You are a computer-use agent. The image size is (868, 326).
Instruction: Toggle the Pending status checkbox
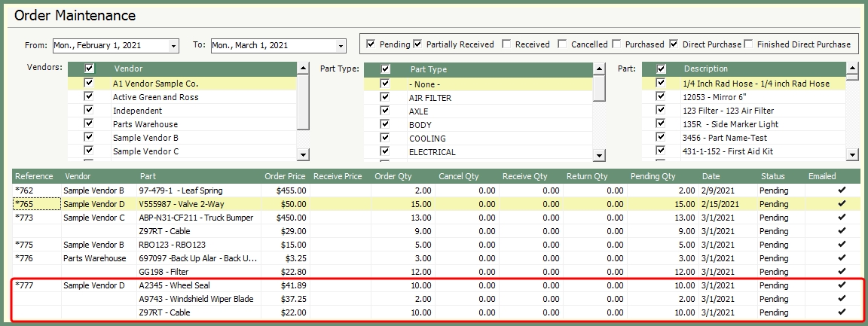pos(371,44)
